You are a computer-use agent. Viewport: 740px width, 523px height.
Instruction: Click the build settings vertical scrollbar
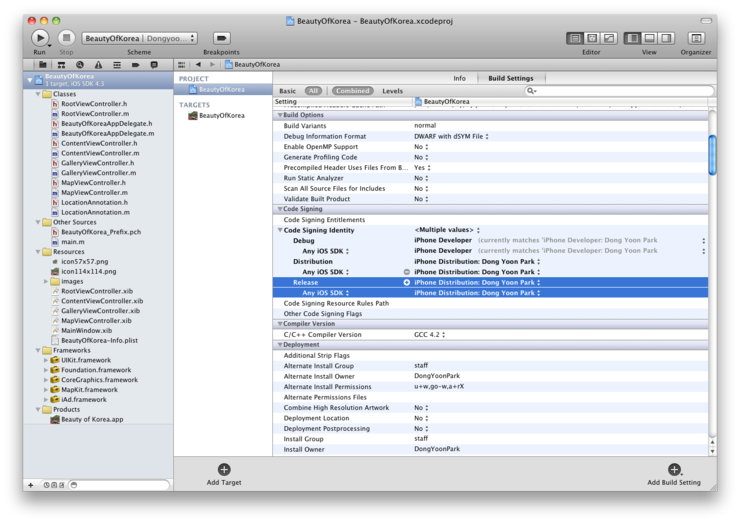pyautogui.click(x=712, y=155)
